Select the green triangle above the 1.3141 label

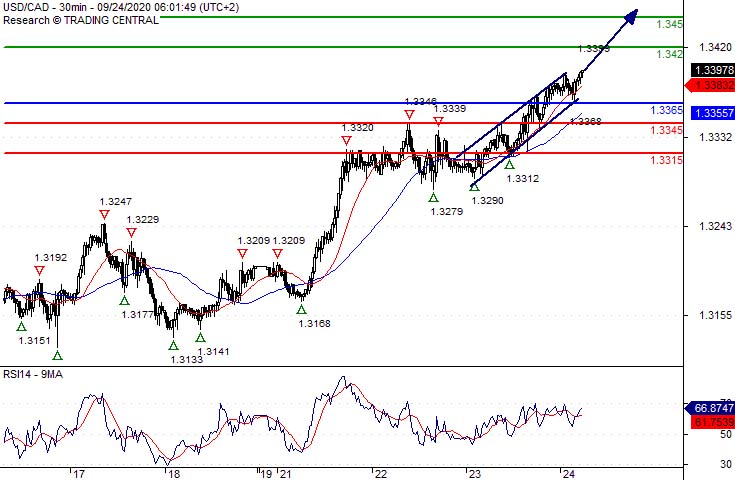(200, 337)
